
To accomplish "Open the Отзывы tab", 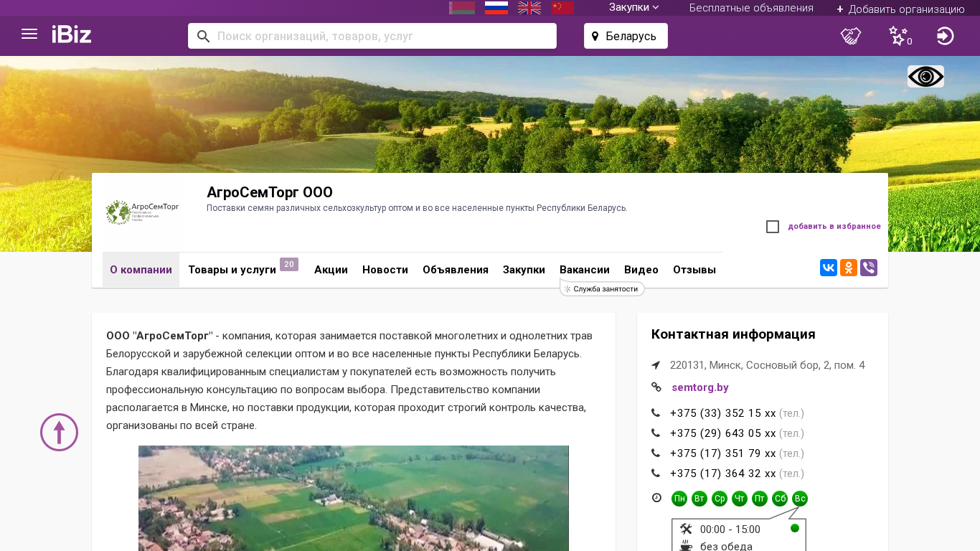I will pyautogui.click(x=694, y=270).
